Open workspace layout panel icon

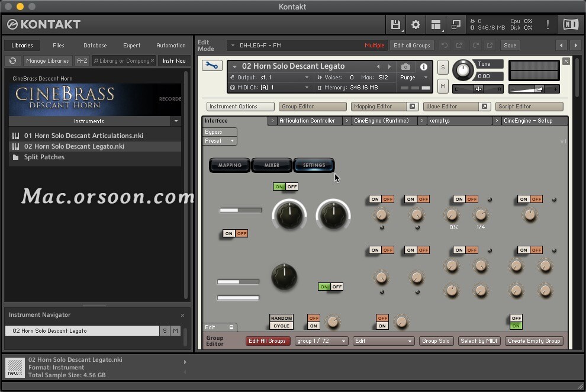pos(436,25)
